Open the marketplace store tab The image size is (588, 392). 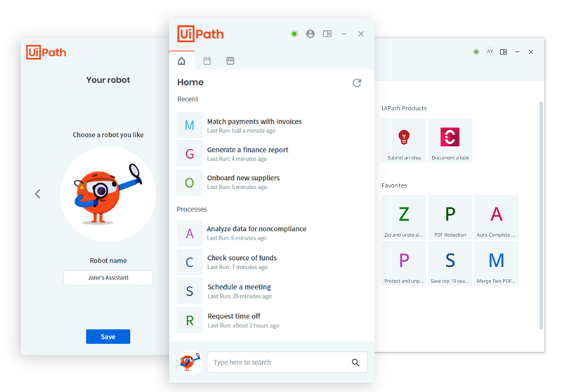pyautogui.click(x=230, y=61)
